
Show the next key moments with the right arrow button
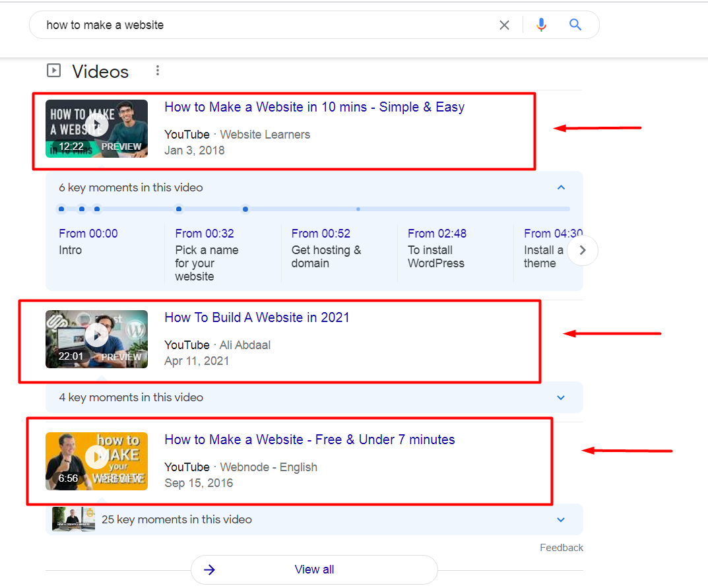(583, 250)
